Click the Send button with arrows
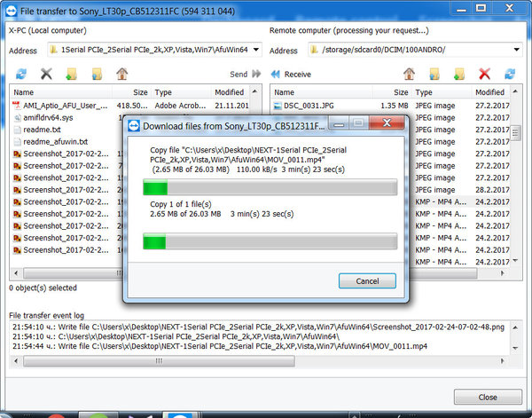 246,74
